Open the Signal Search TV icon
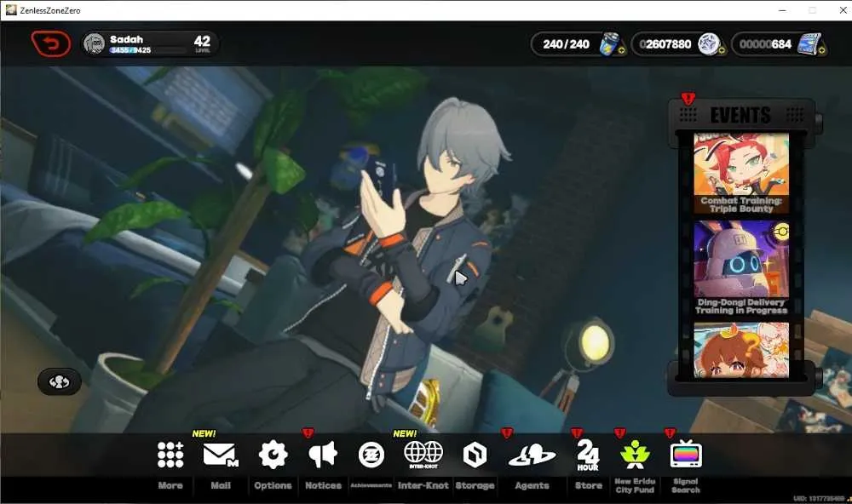Image resolution: width=852 pixels, height=504 pixels. pyautogui.click(x=686, y=454)
